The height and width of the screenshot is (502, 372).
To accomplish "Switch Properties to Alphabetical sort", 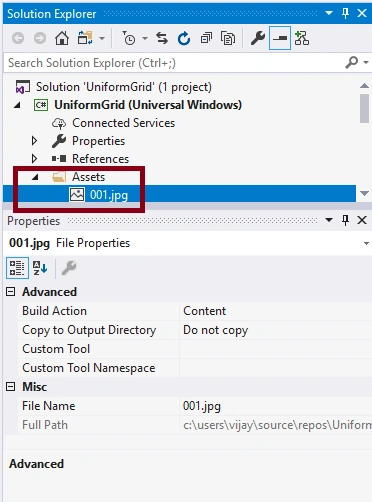I will point(40,268).
